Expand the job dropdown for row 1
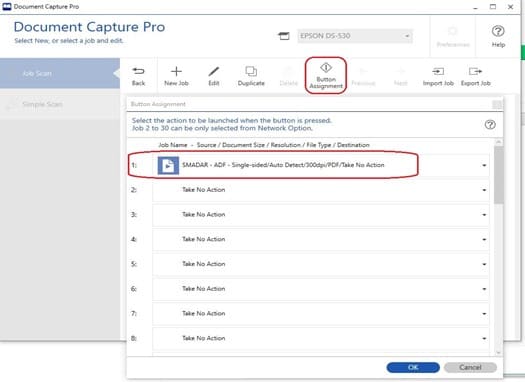The image size is (525, 382). [x=484, y=165]
